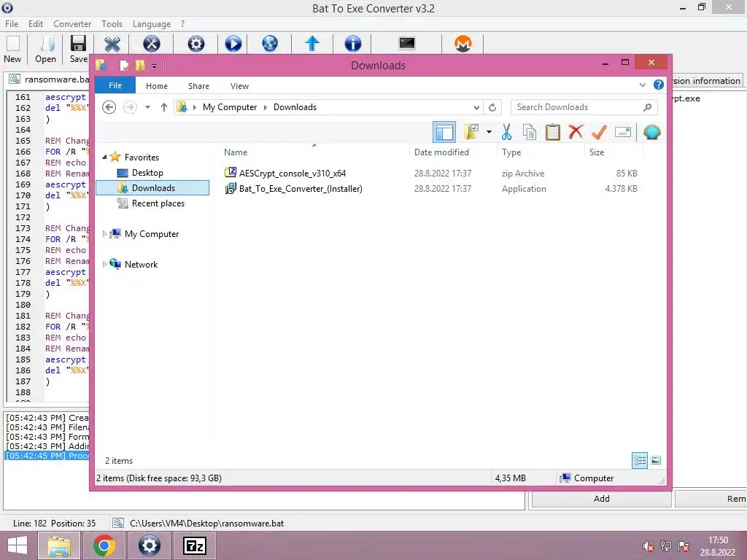
Task: Select Recent places in Favorites
Action: click(x=158, y=203)
